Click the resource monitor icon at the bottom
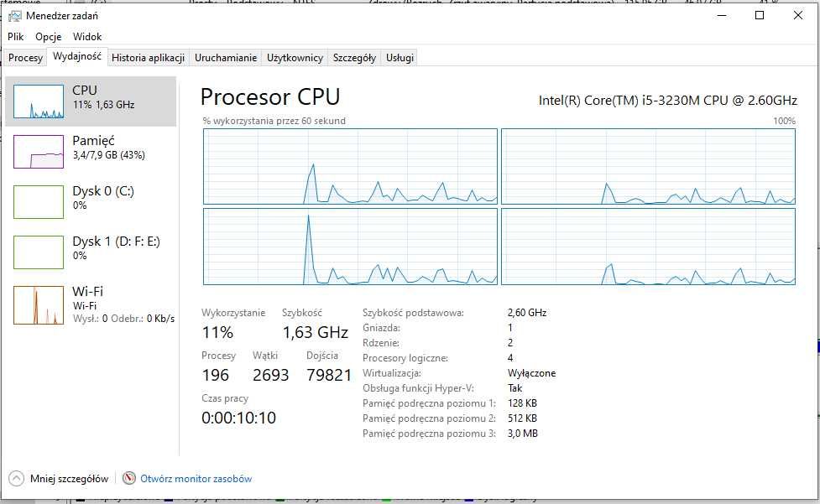 point(128,478)
